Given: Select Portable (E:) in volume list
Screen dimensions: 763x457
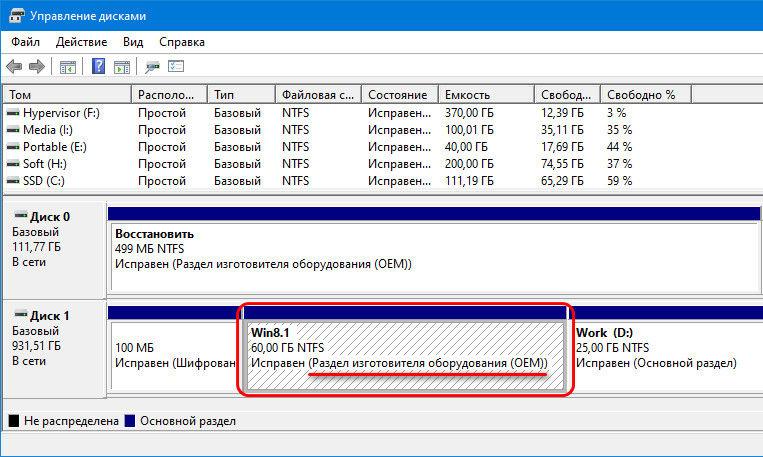Looking at the screenshot, I should (x=55, y=147).
